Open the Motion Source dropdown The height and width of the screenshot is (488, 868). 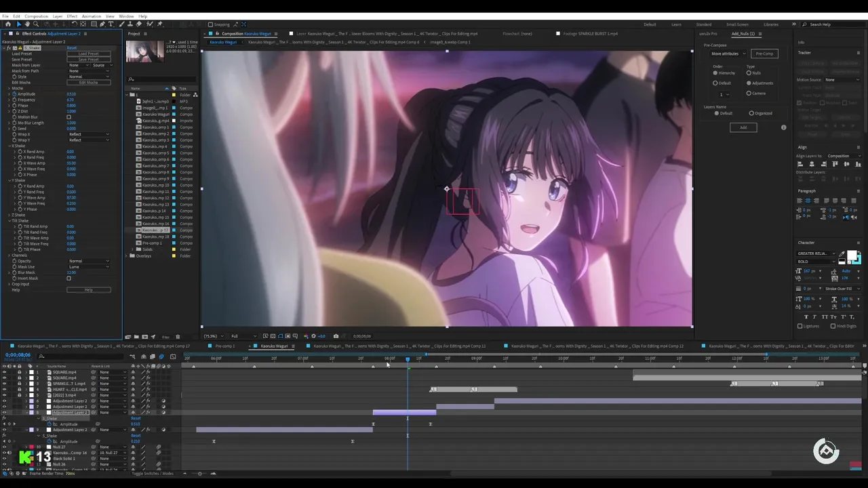click(842, 80)
